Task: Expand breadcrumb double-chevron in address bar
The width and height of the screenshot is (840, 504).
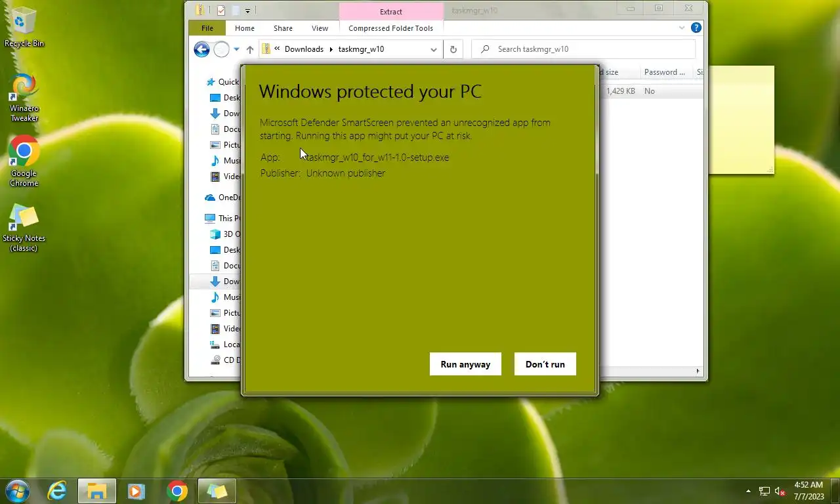Action: coord(277,49)
